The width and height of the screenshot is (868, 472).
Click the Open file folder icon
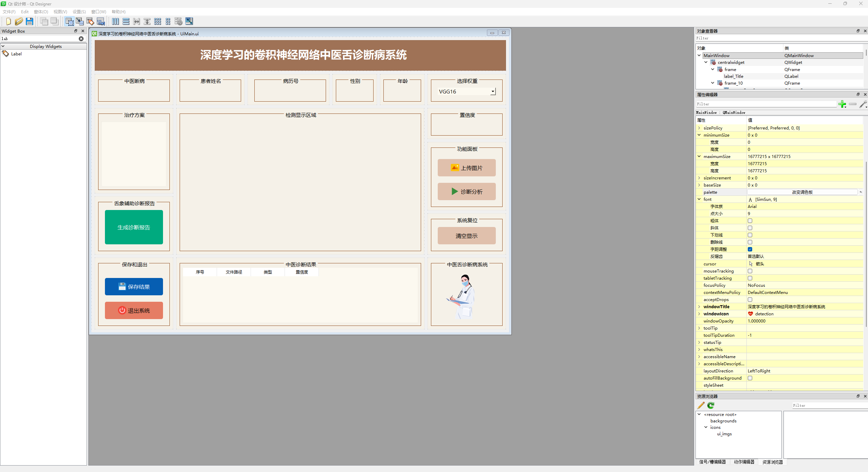tap(19, 21)
